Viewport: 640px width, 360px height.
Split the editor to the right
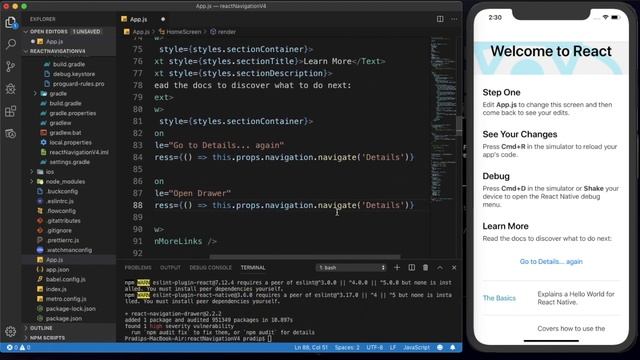tap(440, 19)
